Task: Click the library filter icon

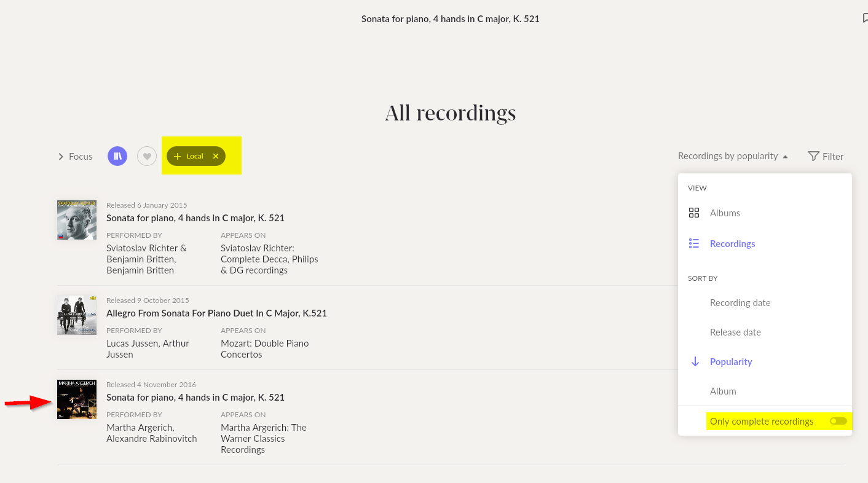Action: tap(117, 156)
